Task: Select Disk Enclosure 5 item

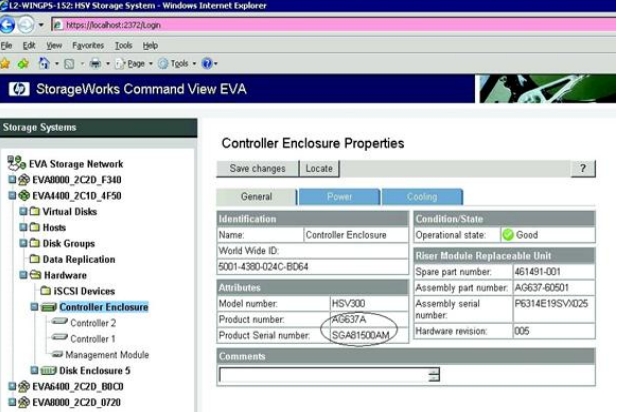Action: point(94,371)
